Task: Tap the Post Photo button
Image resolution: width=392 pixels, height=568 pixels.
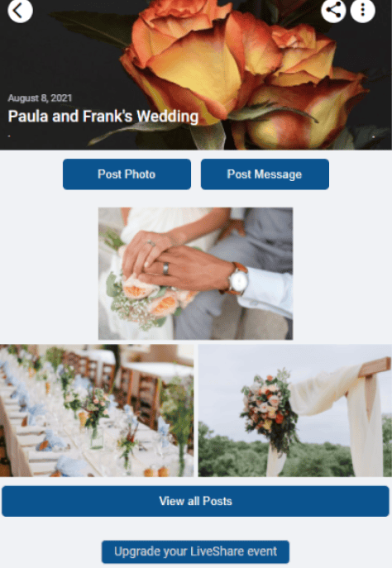Action: pyautogui.click(x=127, y=174)
